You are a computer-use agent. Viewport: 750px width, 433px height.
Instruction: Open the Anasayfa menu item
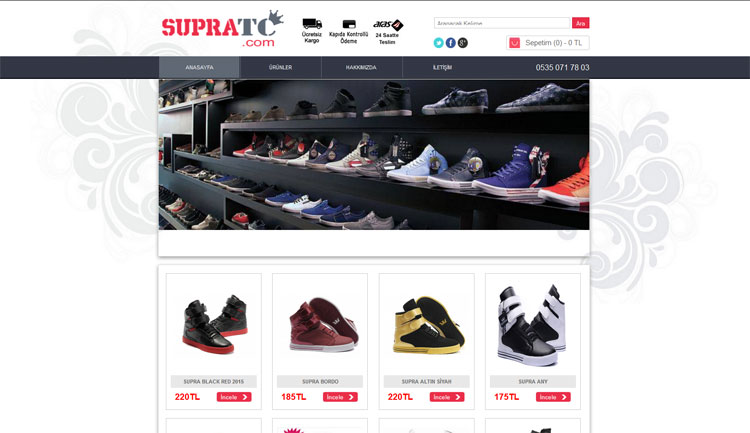pos(199,67)
